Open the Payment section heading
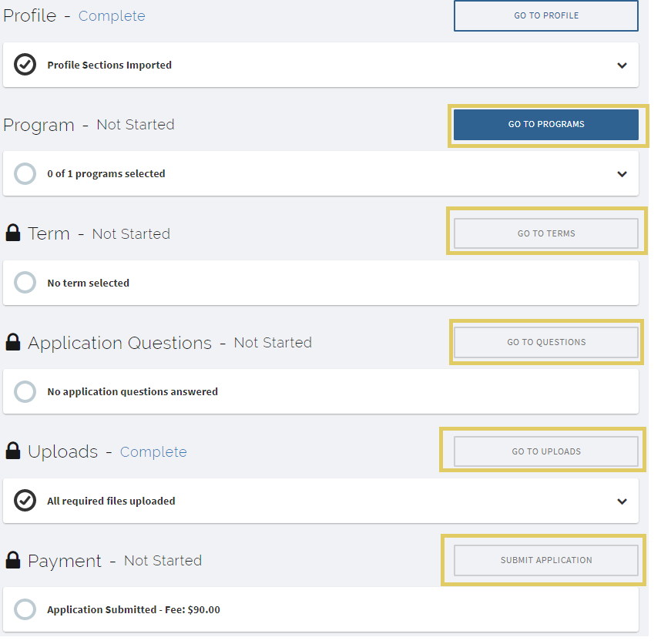The width and height of the screenshot is (661, 644). 65,561
